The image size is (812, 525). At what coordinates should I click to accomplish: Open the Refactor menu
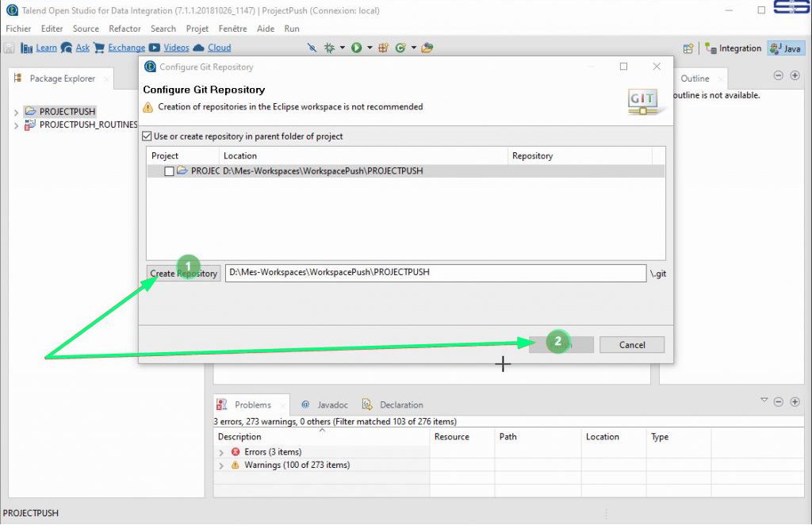(x=124, y=29)
